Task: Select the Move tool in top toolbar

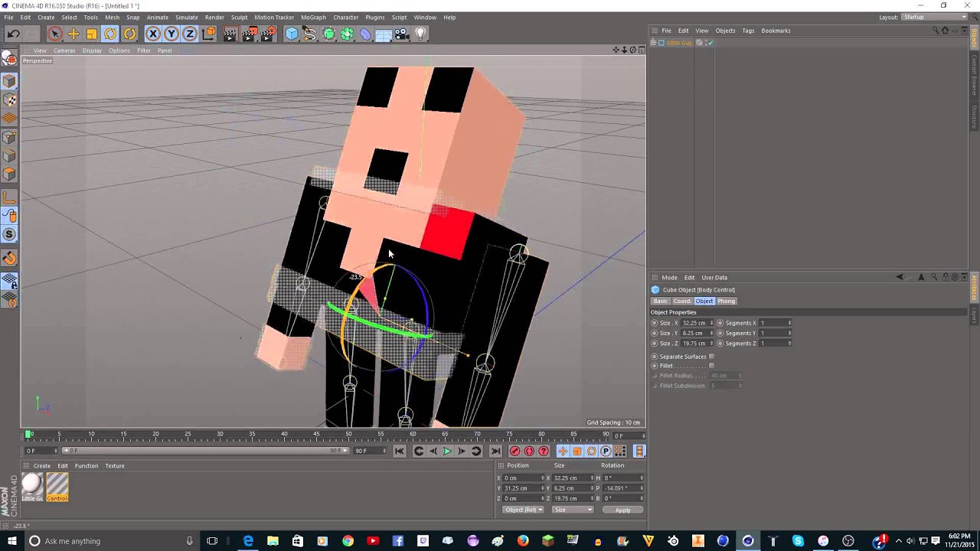Action: coord(73,34)
